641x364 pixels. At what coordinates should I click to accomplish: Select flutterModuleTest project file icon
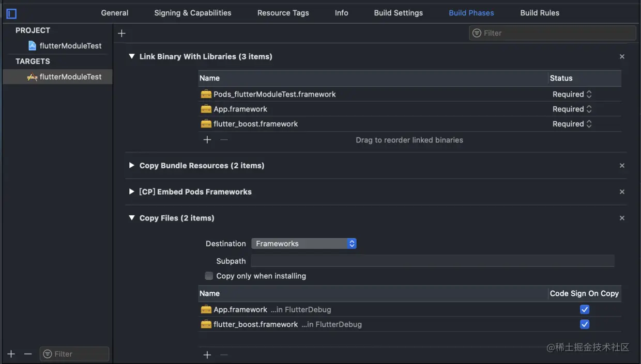click(32, 46)
